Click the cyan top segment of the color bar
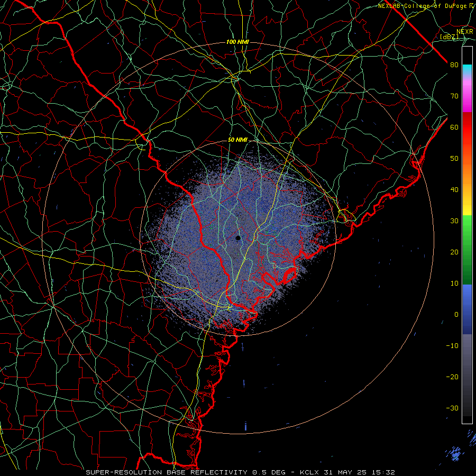 [467, 70]
